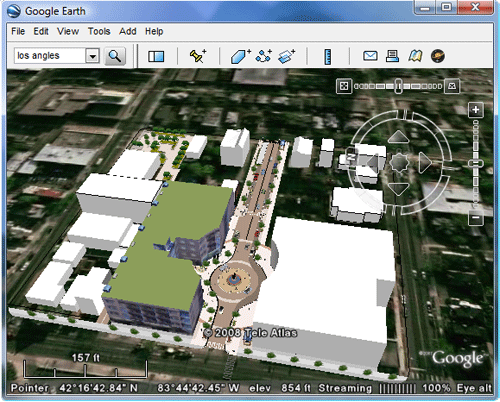This screenshot has height=402, width=500.
Task: Click the circular fountain plaza model
Action: 234,279
